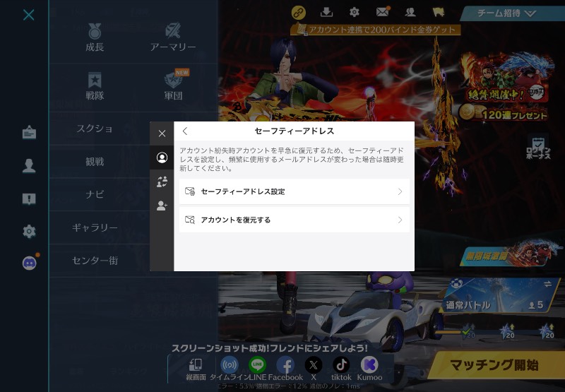565x392 pixels.
Task: Select the 観戦 spectate option
Action: (95, 162)
